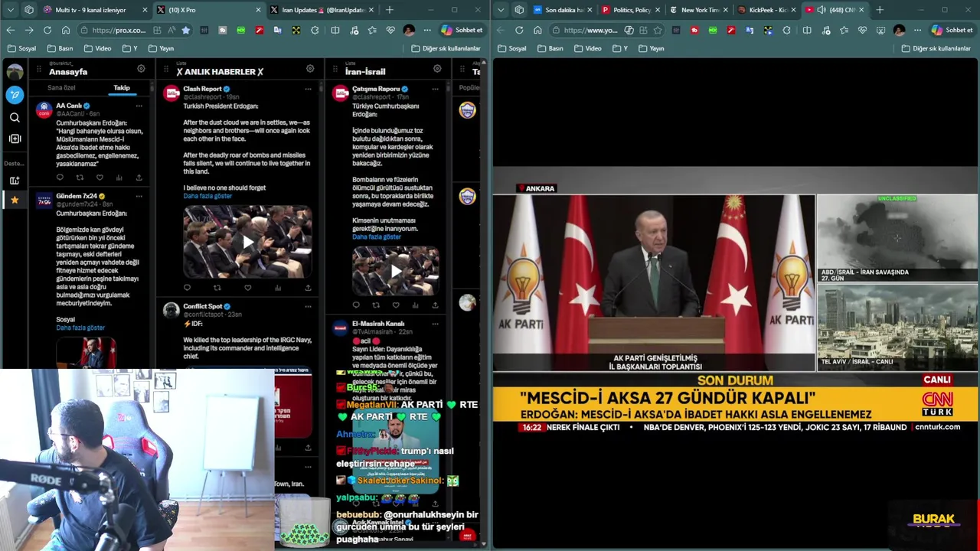This screenshot has width=980, height=551.
Task: Repost the Clash Report Erdogan post
Action: pos(217,288)
